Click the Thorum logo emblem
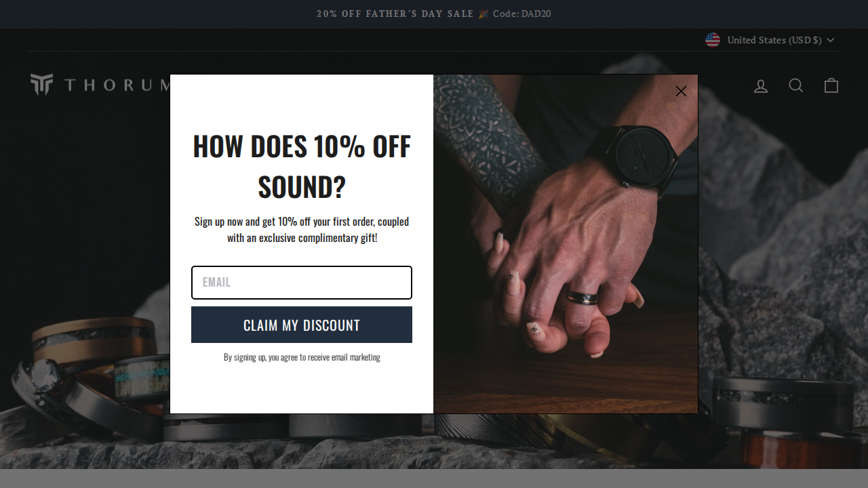This screenshot has width=868, height=488. 41,85
